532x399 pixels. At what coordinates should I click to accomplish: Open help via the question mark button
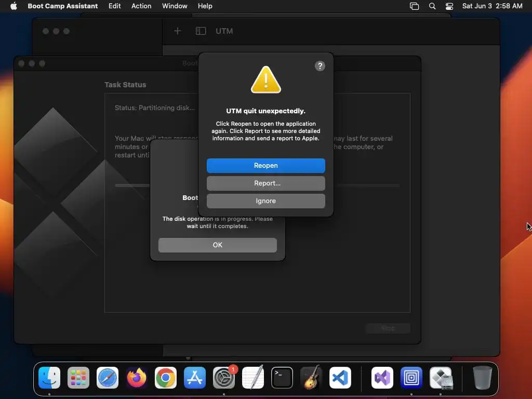pyautogui.click(x=320, y=66)
